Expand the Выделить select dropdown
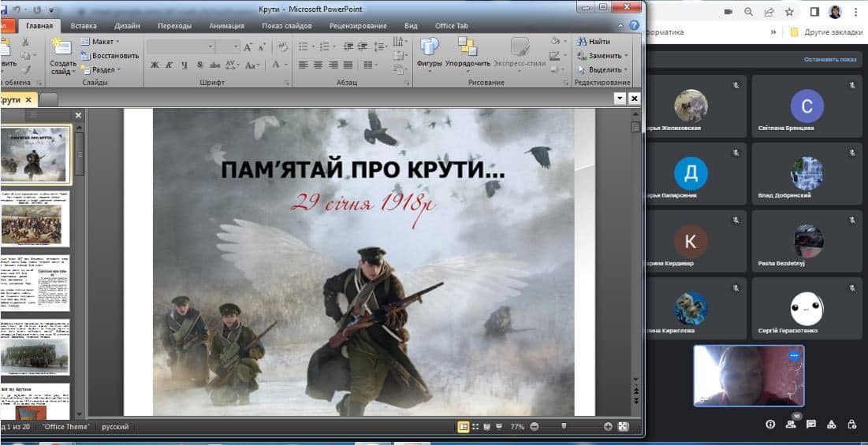 click(604, 69)
